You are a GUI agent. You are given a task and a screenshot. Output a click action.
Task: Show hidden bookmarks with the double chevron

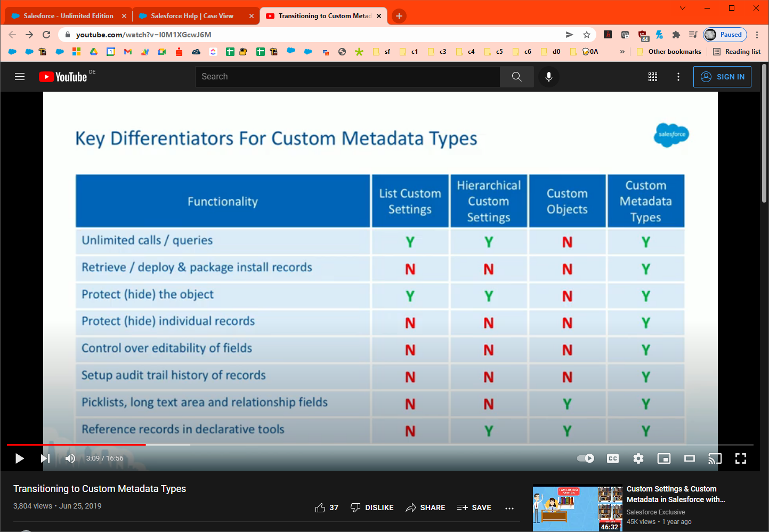pos(622,52)
